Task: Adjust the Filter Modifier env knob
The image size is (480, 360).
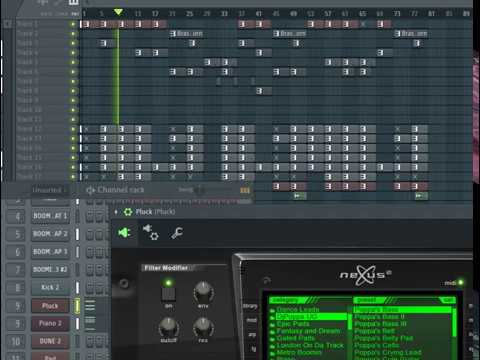Action: [203, 292]
